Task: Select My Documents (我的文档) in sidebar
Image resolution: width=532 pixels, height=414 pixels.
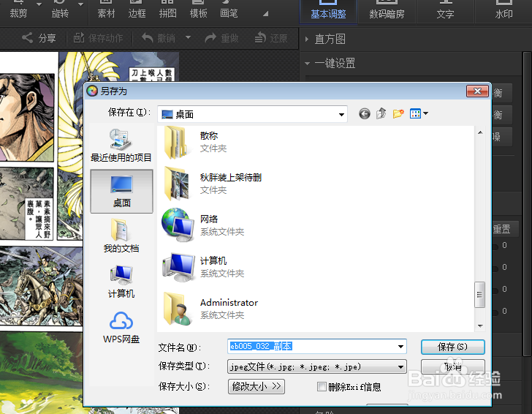Action: tap(121, 236)
